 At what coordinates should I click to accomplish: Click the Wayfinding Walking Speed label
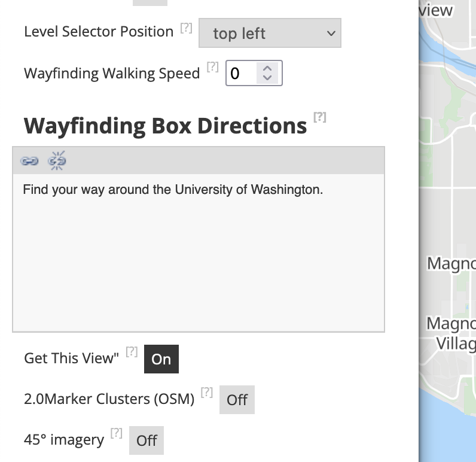pyautogui.click(x=112, y=74)
